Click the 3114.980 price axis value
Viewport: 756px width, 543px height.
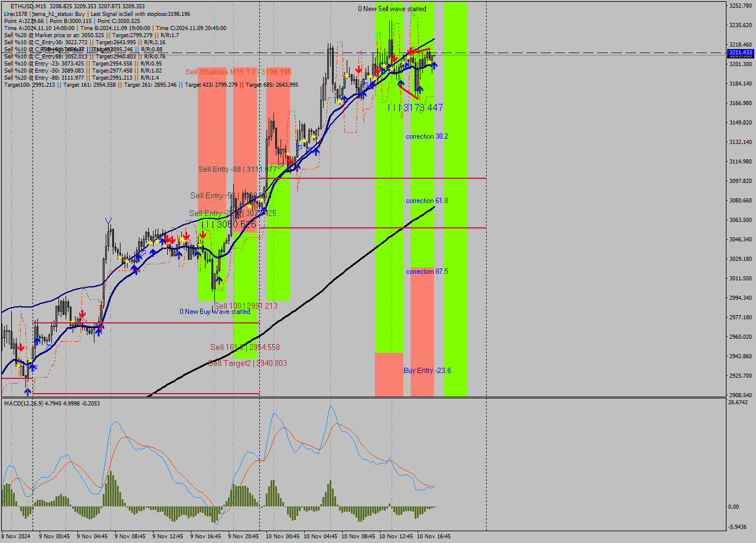[741, 162]
